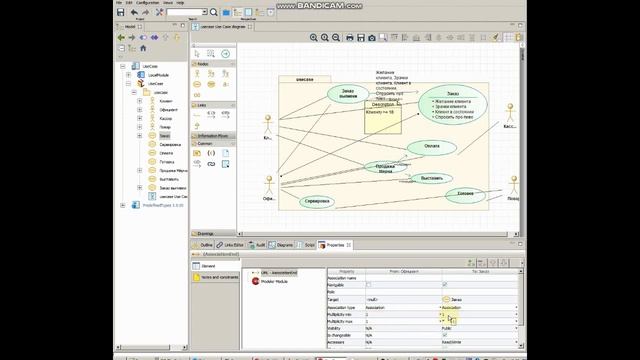Click the Redo arrow in main toolbar

146,12
